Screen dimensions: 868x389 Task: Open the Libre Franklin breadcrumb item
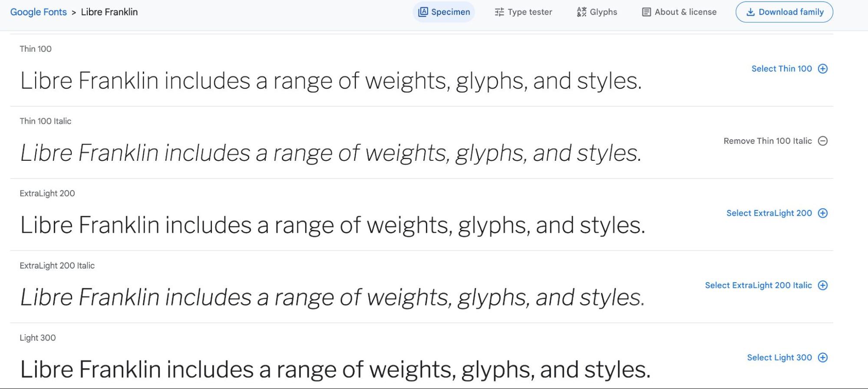(108, 12)
